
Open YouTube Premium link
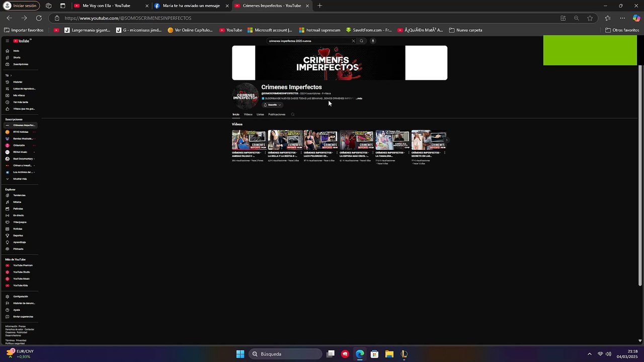click(x=23, y=265)
